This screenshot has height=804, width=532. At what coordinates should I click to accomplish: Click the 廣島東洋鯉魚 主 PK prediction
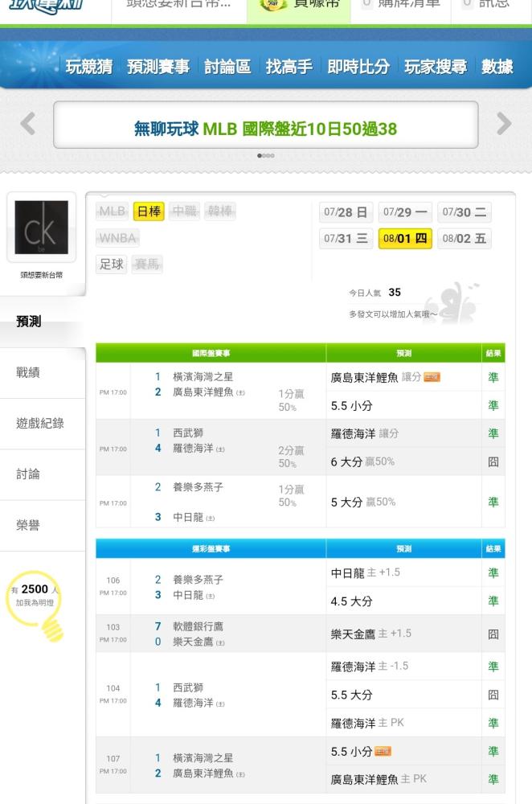pyautogui.click(x=379, y=780)
